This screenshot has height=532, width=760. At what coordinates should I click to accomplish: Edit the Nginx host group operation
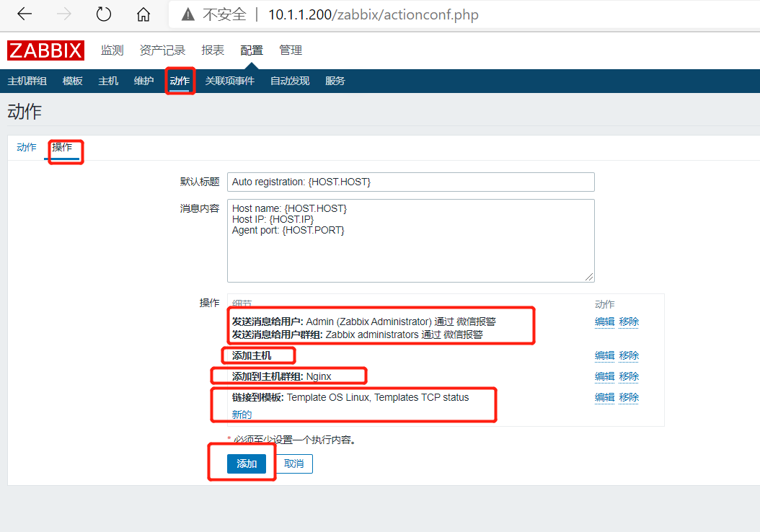[604, 376]
